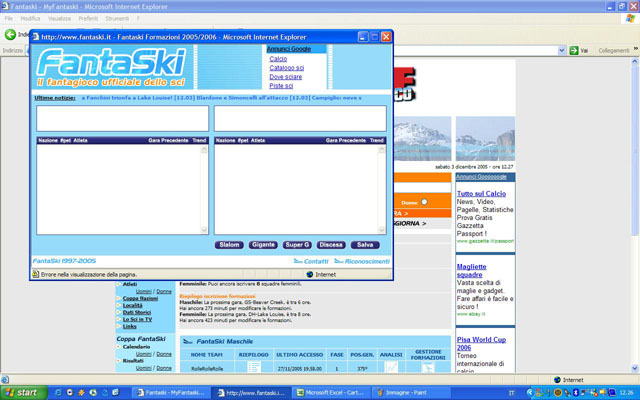Open the Magliette squadre ad link

[471, 271]
